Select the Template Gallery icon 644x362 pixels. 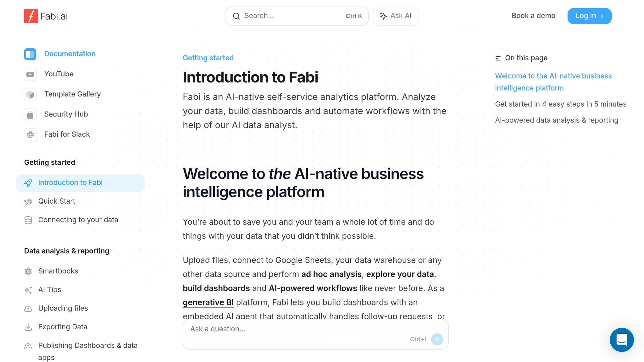coord(30,94)
